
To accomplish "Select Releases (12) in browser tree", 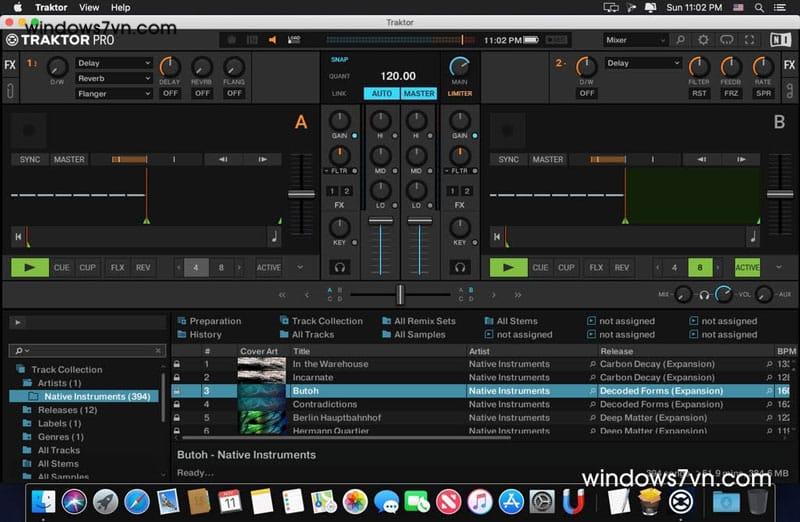I will pyautogui.click(x=67, y=410).
